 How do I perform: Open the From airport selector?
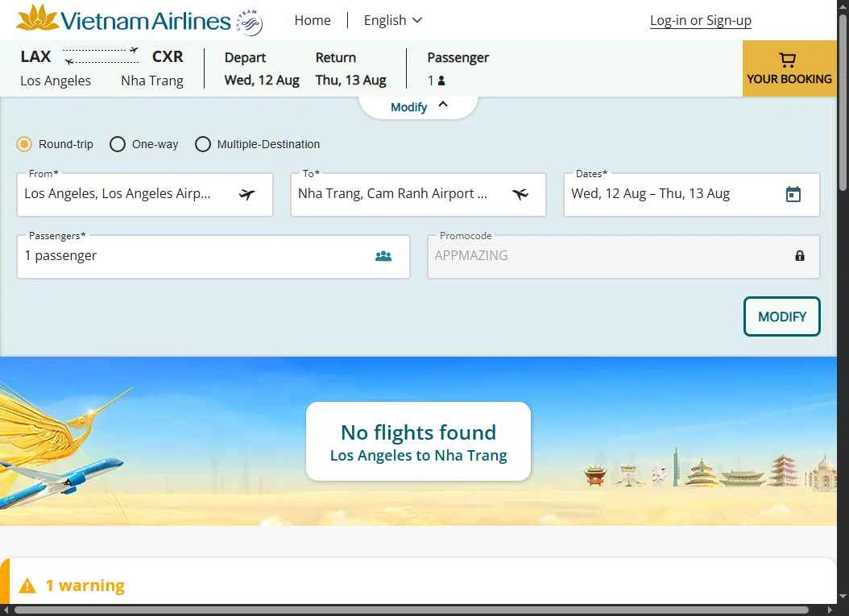(x=144, y=194)
